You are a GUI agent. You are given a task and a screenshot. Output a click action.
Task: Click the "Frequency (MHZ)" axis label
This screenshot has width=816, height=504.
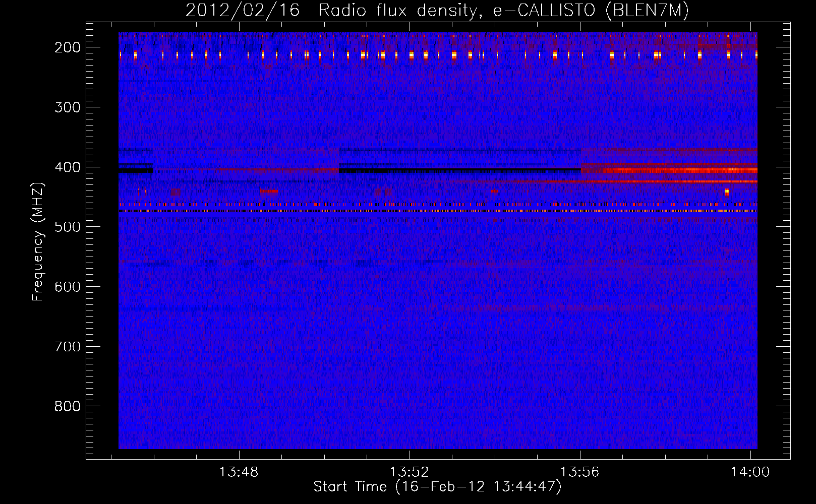click(38, 241)
